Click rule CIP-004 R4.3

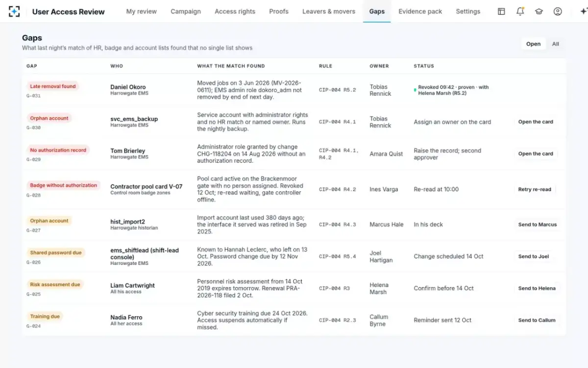(337, 224)
